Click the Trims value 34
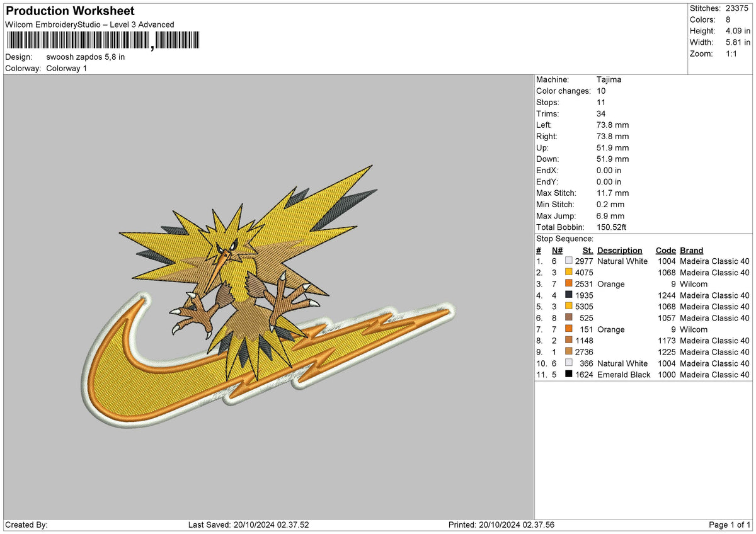The image size is (756, 534). point(601,113)
